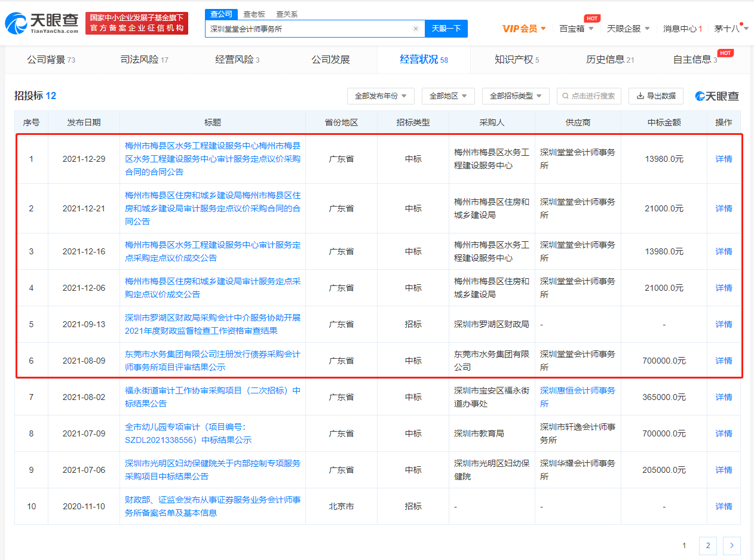
Task: Click the 导出数据 export button
Action: coord(655,96)
